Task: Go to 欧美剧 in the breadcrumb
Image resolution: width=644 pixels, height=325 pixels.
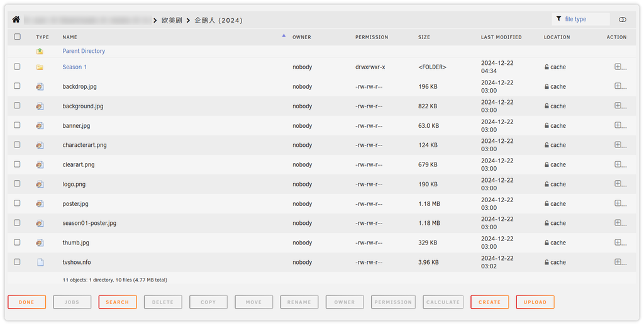Action: 172,20
